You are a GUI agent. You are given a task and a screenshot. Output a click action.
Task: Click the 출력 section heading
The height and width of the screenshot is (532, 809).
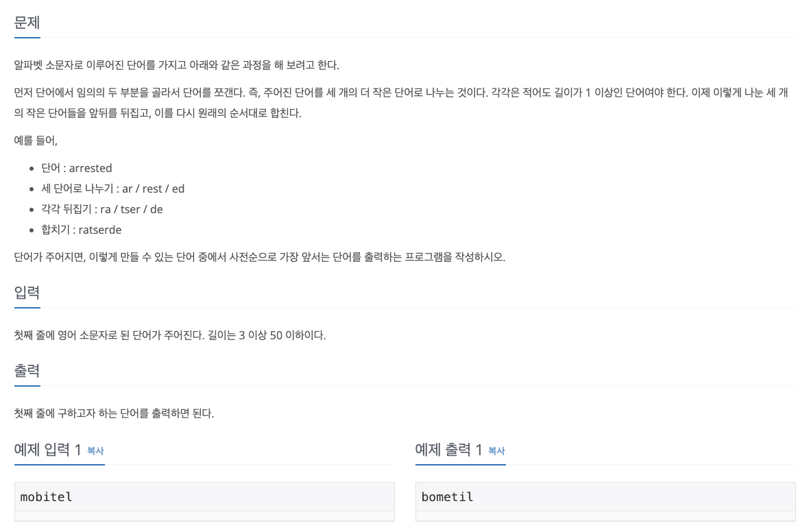coord(27,370)
